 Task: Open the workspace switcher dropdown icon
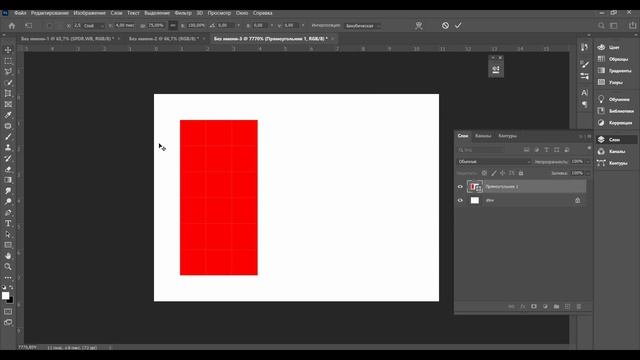coord(614,25)
